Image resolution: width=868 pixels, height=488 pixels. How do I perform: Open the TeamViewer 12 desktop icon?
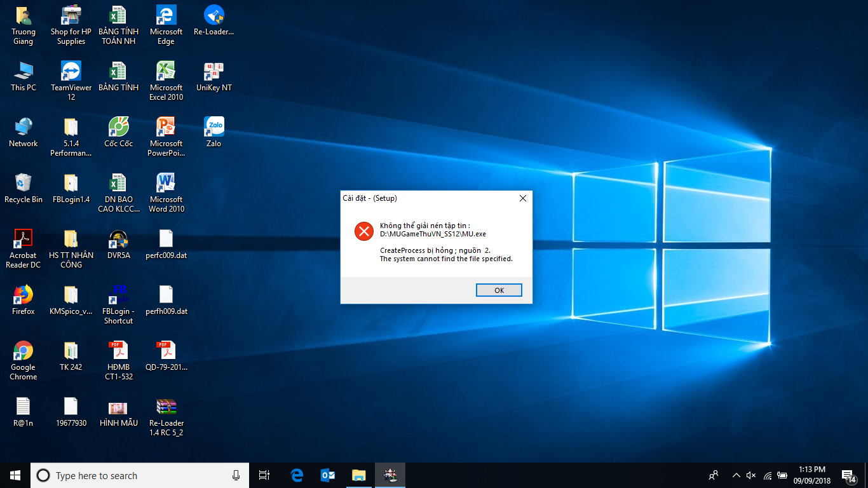coord(71,81)
